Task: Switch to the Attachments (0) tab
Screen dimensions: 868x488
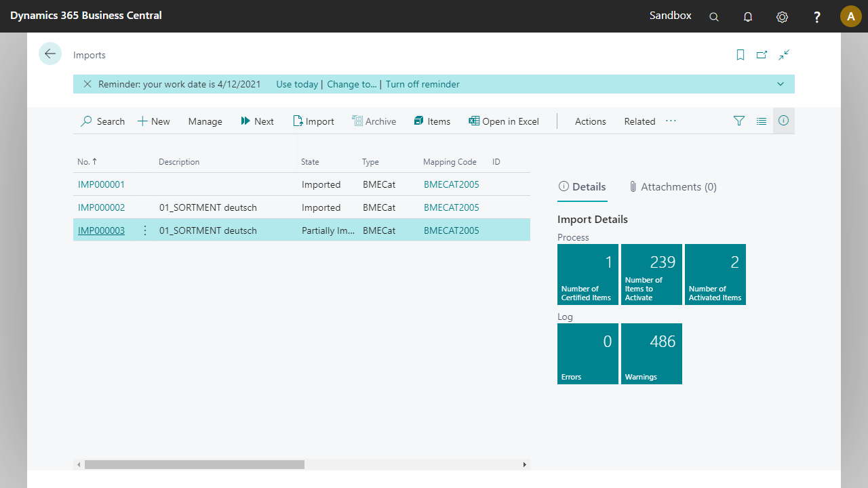Action: click(673, 187)
